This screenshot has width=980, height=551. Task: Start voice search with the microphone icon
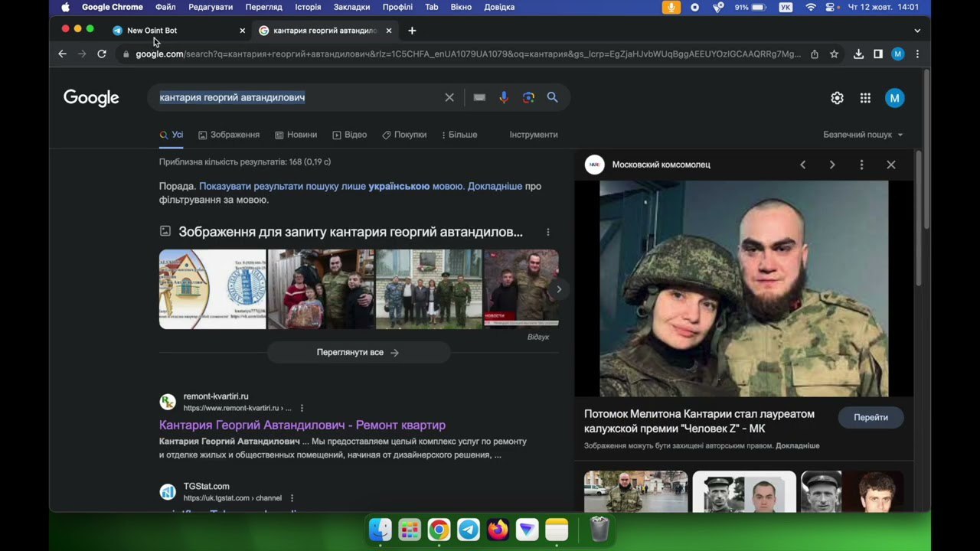[504, 97]
